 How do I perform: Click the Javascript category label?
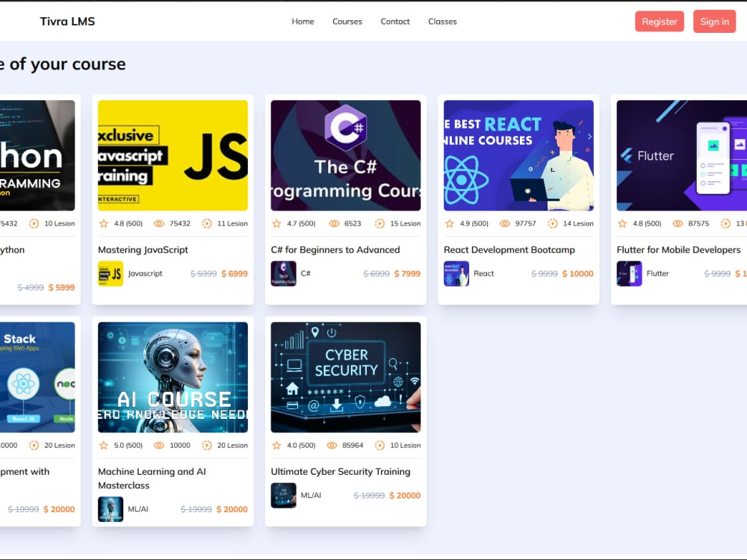click(146, 273)
